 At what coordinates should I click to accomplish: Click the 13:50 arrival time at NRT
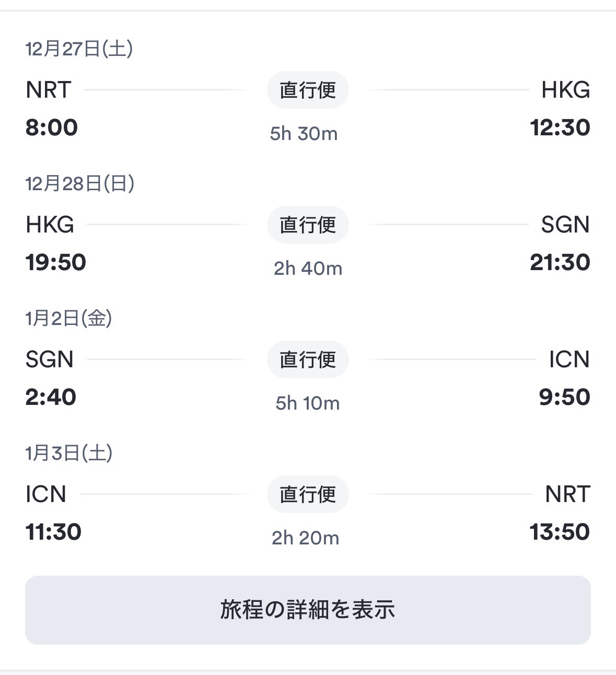point(560,532)
